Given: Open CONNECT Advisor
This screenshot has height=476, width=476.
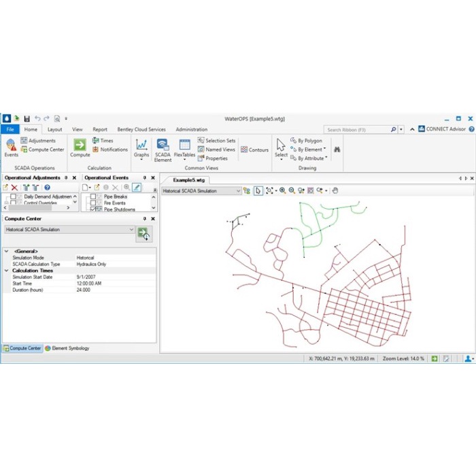Looking at the screenshot, I should 442,129.
